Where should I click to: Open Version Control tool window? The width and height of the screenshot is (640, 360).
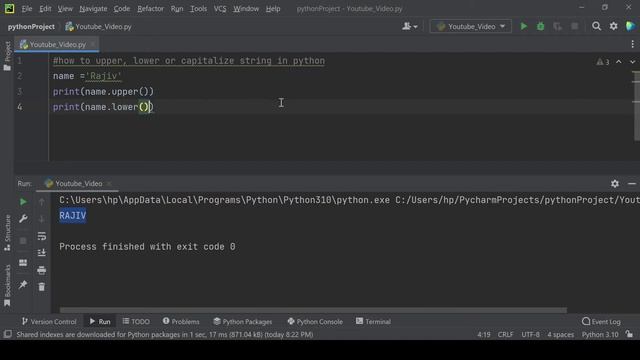[x=49, y=322]
